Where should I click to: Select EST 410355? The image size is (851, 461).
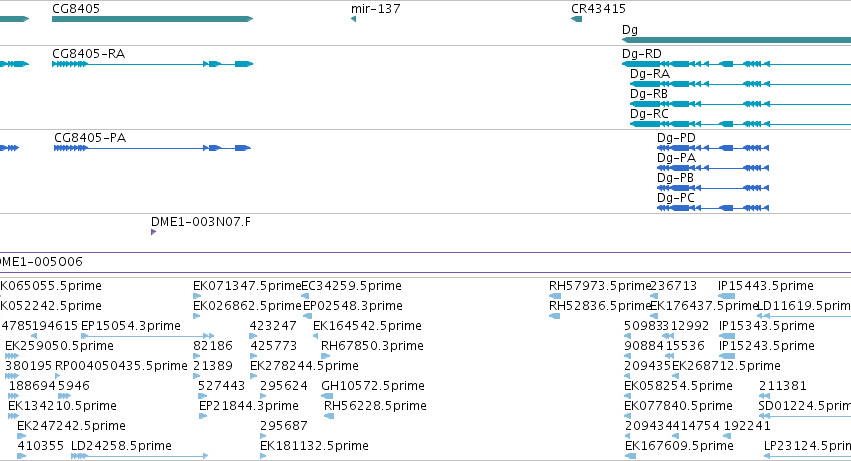pos(41,446)
